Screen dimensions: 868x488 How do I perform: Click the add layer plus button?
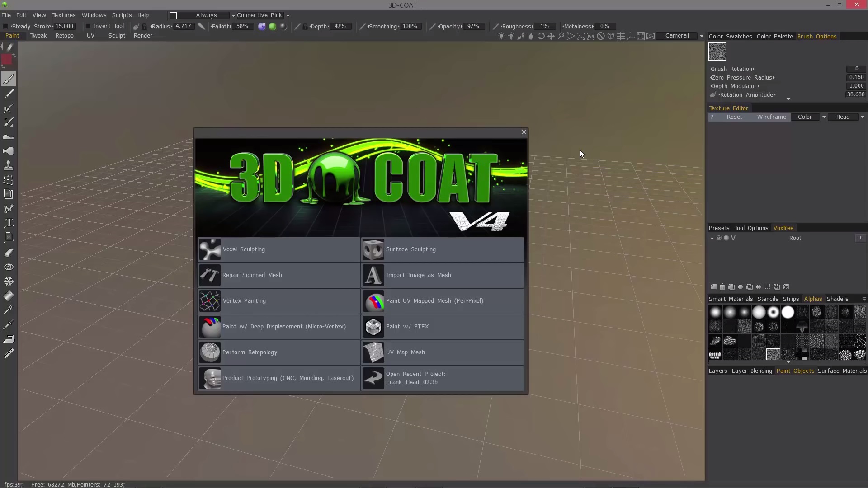(860, 238)
